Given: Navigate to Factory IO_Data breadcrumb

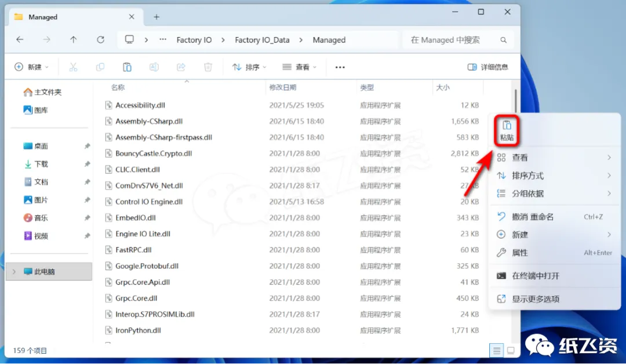Looking at the screenshot, I should pos(262,40).
